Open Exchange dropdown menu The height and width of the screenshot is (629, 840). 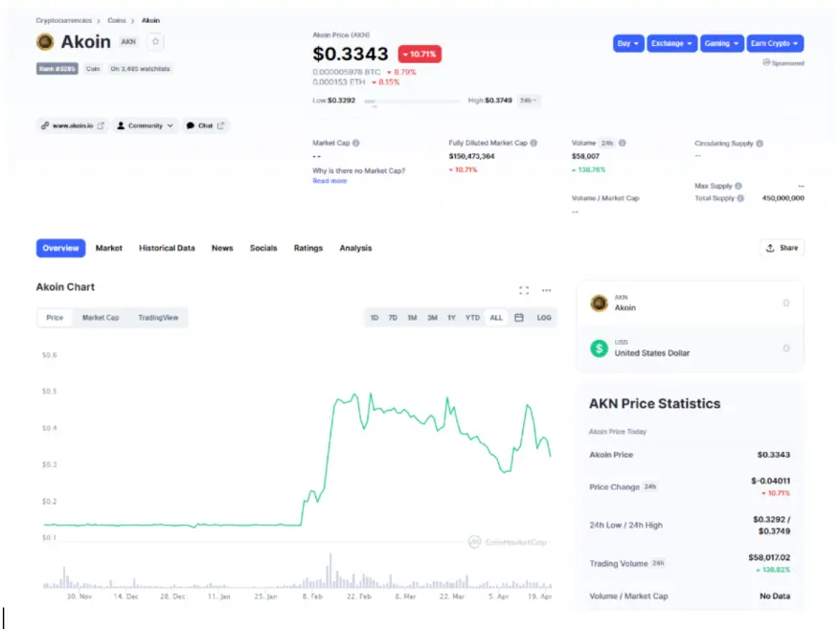coord(671,43)
